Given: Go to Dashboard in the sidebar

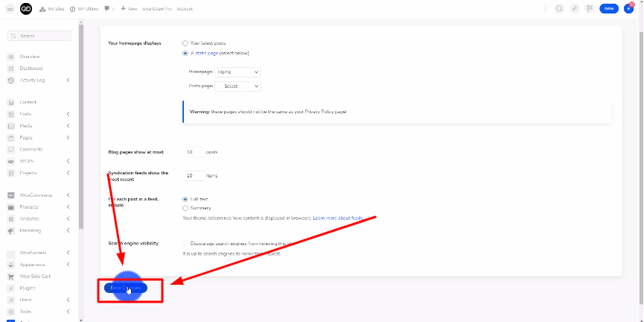Looking at the screenshot, I should pyautogui.click(x=31, y=68).
